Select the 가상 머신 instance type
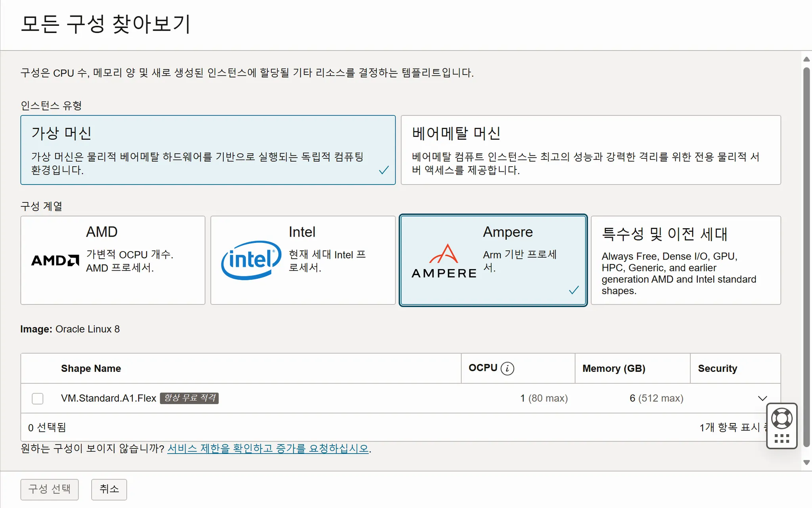 (208, 150)
